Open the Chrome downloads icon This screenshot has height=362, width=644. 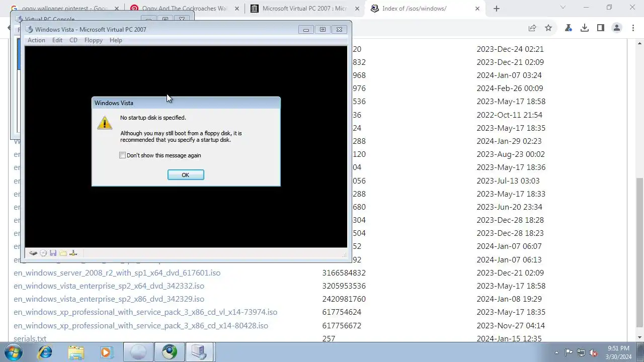(585, 28)
